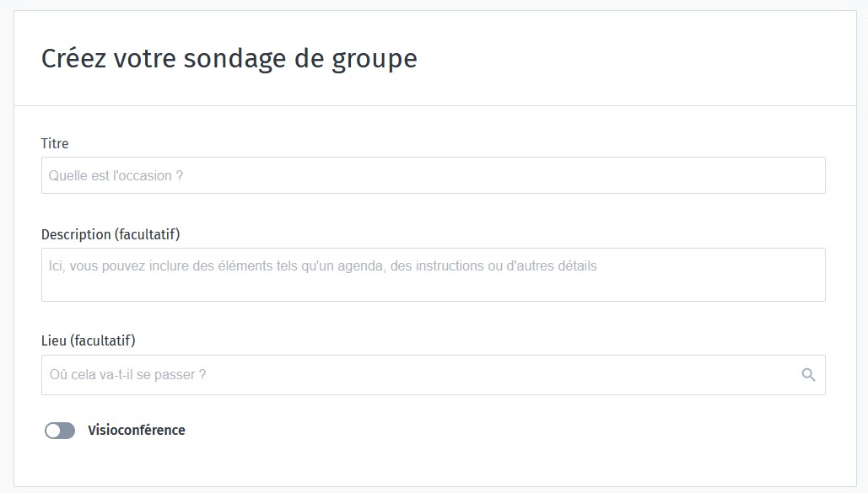Viewport: 868px width, 493px height.
Task: Click the "Lieu (facultatif)" label
Action: [89, 340]
